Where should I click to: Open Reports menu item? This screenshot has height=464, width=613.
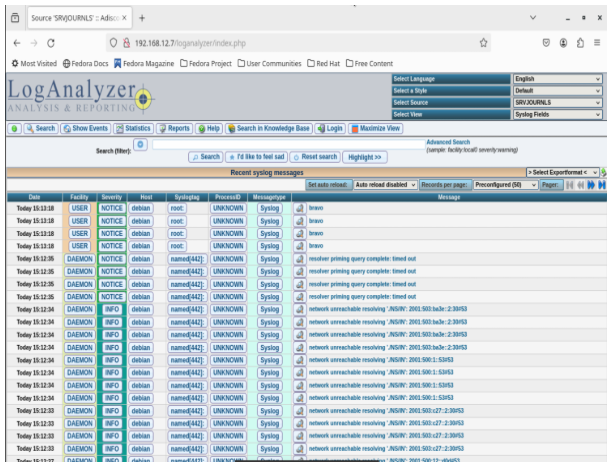[x=174, y=128]
